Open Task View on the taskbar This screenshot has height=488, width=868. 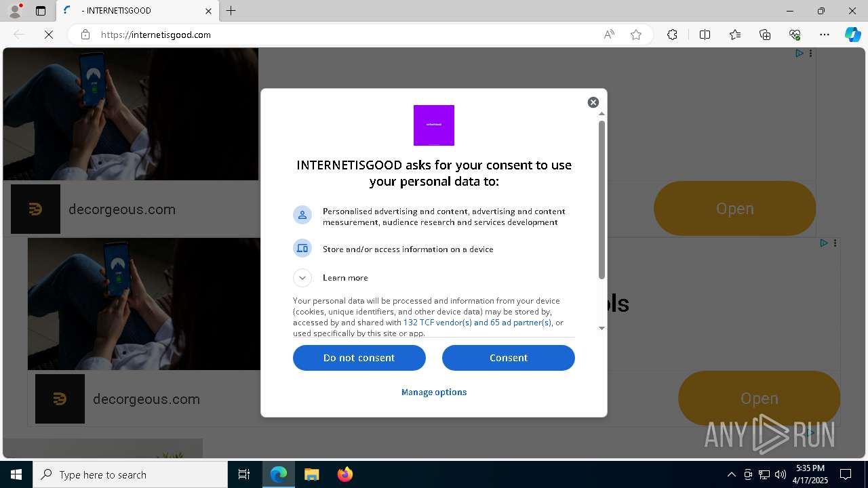tap(244, 474)
